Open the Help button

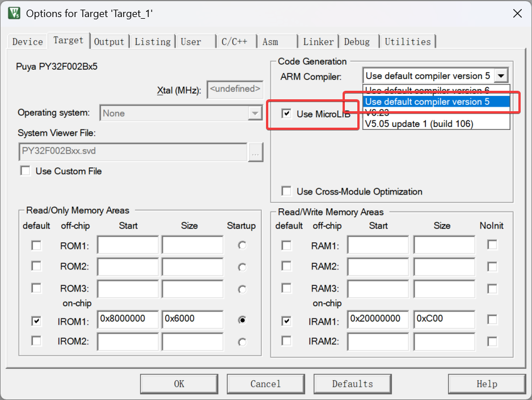pos(487,384)
